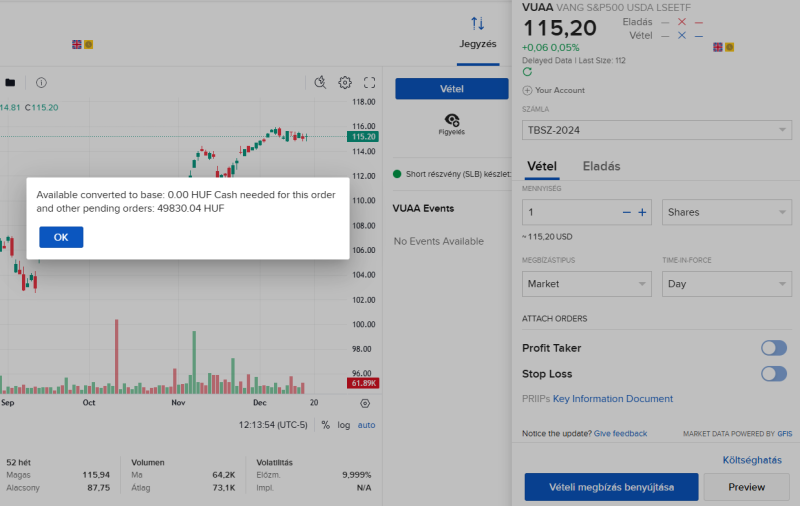Select the Vétel order tab
Screen dimensions: 800x506
(542, 166)
